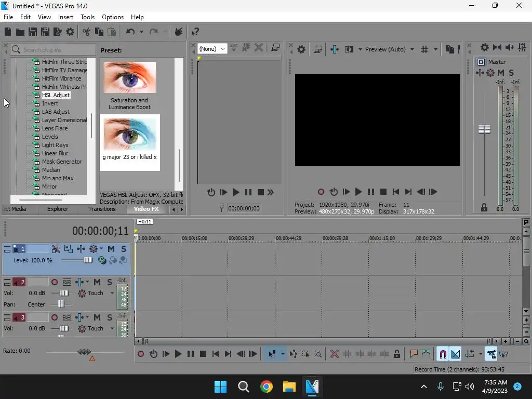Screen dimensions: 532x399
Task: Solo video track 1
Action: pyautogui.click(x=124, y=249)
